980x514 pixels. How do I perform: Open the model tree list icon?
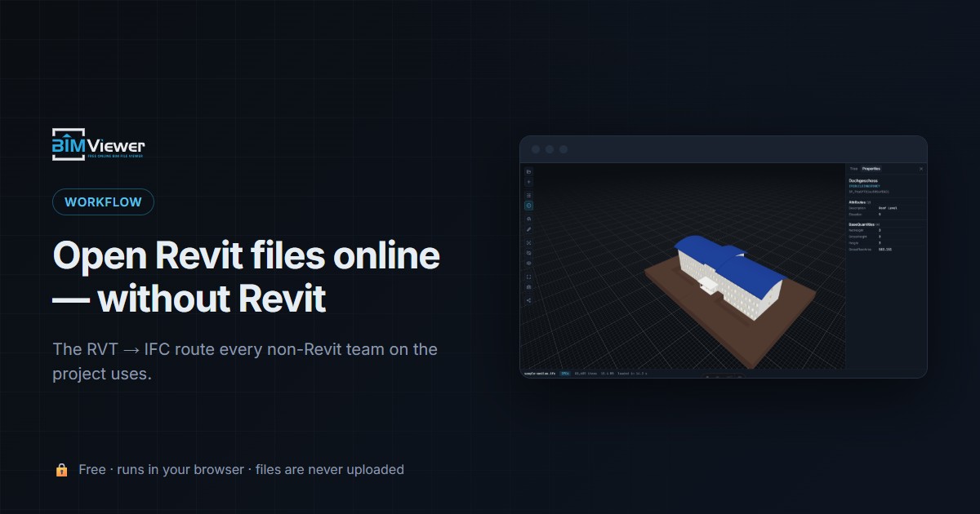coord(528,195)
